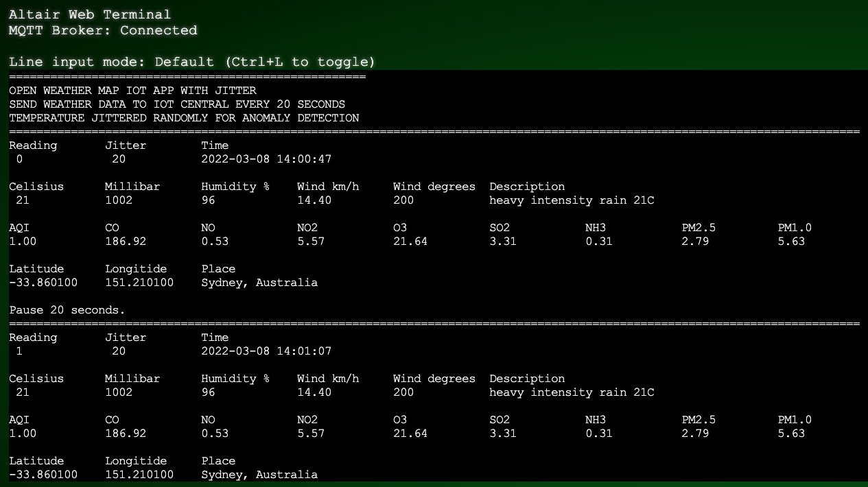Click the first heavy intensity rain description
The height and width of the screenshot is (487, 868).
pos(572,200)
